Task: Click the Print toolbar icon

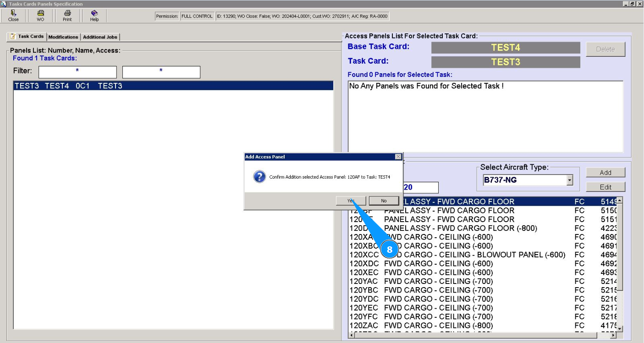Action: click(67, 16)
